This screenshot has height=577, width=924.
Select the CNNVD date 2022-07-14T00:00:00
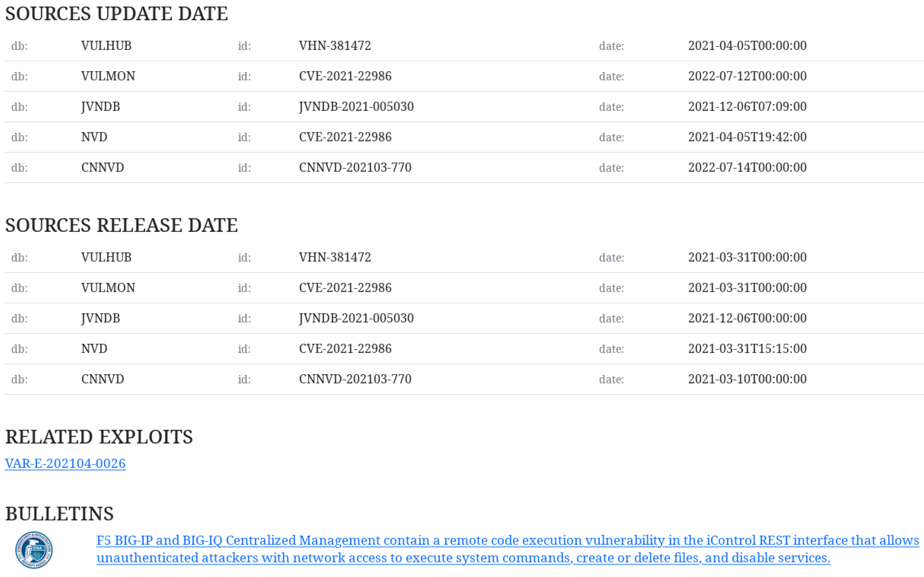point(747,167)
